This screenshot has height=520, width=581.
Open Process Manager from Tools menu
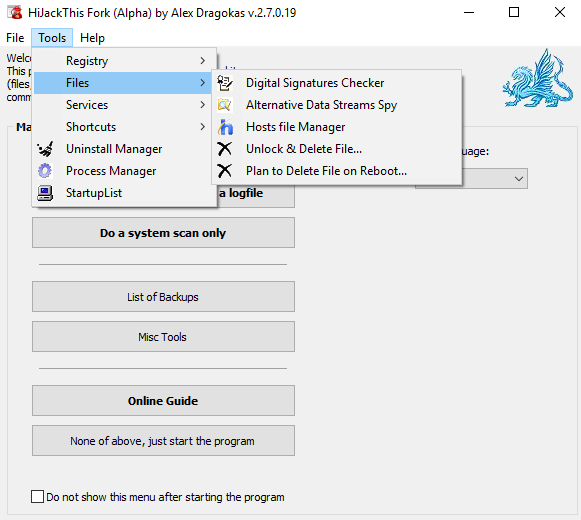(124, 171)
